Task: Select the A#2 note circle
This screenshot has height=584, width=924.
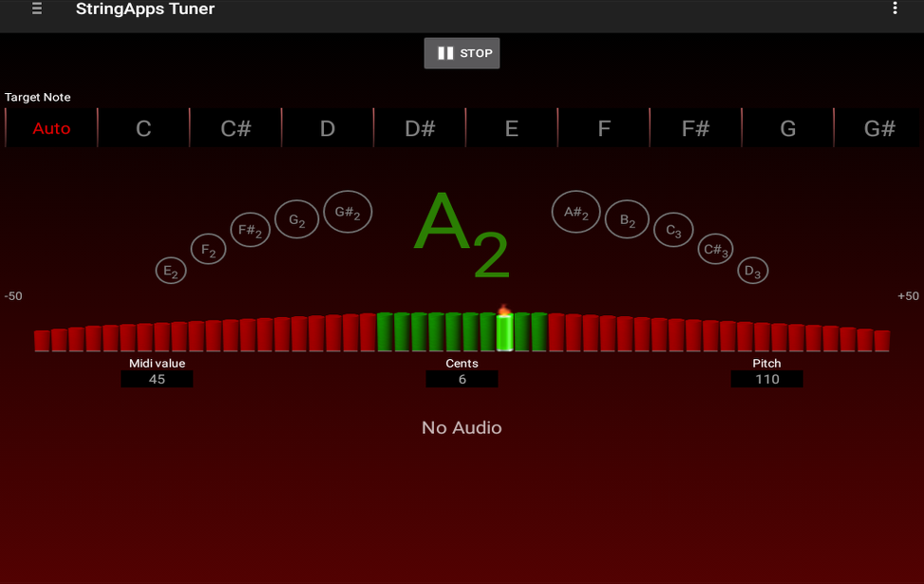Action: (576, 212)
